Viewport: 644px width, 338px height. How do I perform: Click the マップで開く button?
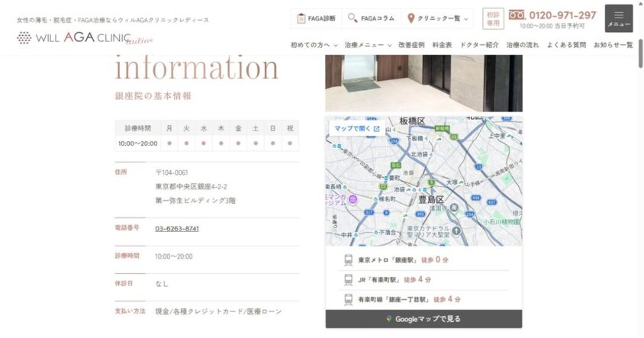[x=356, y=128]
